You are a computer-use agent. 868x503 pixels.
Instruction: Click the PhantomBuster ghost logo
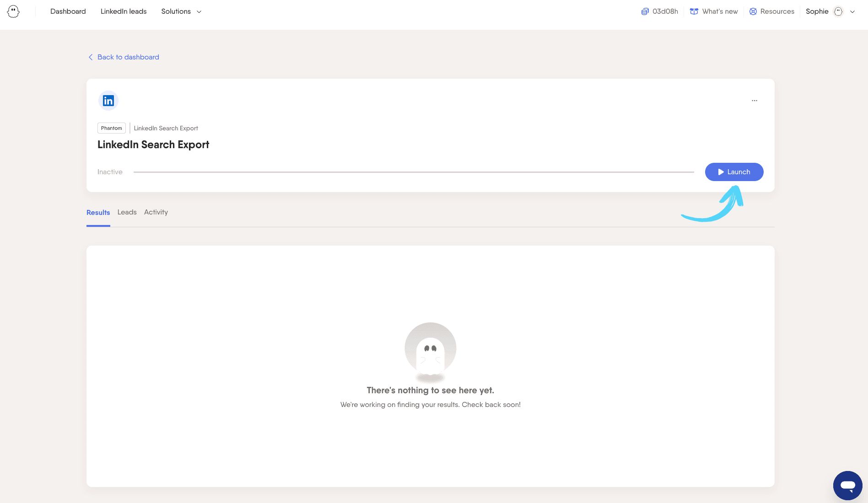coord(13,11)
